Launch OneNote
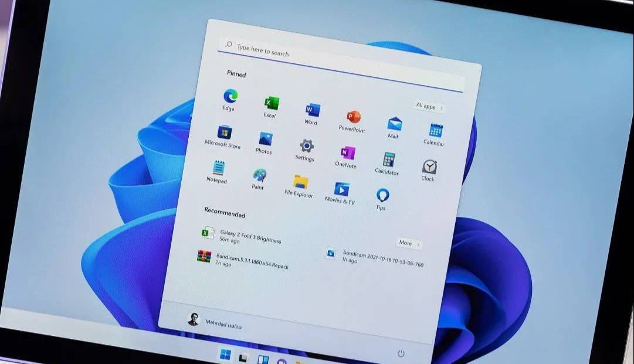 click(x=347, y=154)
